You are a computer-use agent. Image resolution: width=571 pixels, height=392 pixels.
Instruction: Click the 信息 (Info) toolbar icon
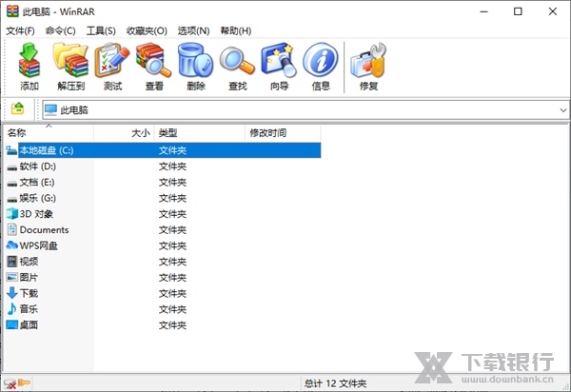click(x=321, y=60)
